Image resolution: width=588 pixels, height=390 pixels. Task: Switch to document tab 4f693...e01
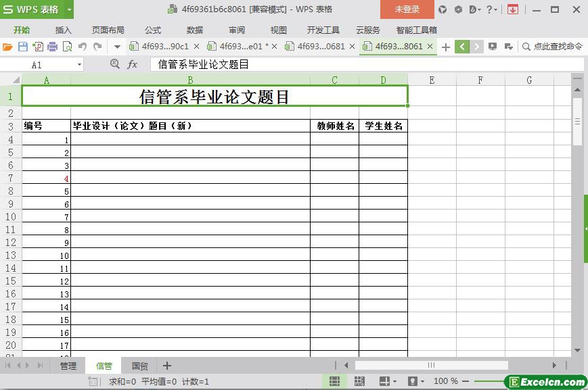tap(237, 47)
